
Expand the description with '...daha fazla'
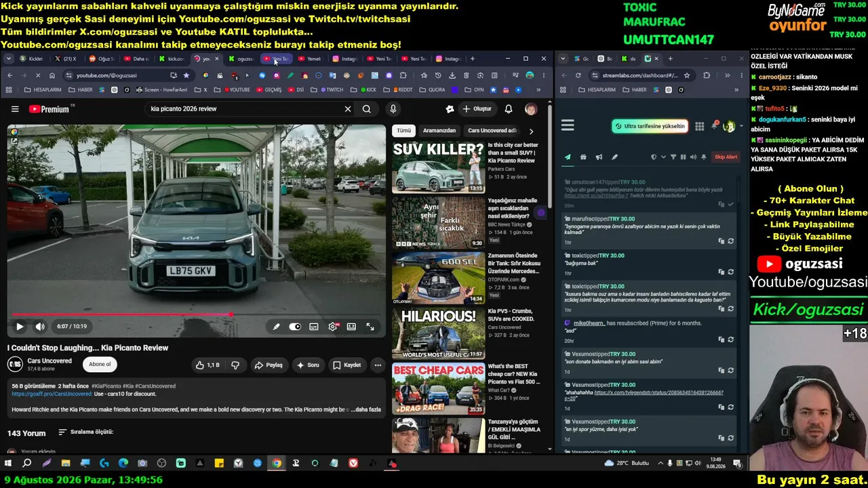coord(366,409)
